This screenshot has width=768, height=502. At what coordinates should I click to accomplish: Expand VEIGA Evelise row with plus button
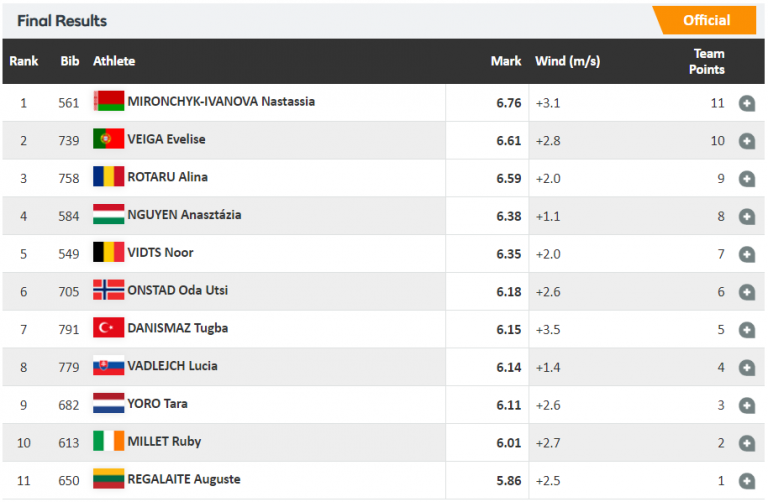point(746,141)
